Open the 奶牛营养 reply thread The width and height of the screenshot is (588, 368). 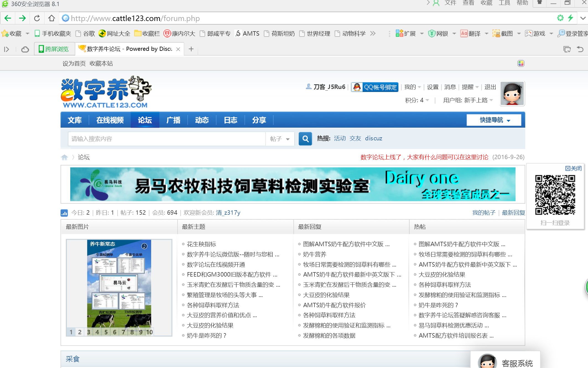click(x=315, y=254)
